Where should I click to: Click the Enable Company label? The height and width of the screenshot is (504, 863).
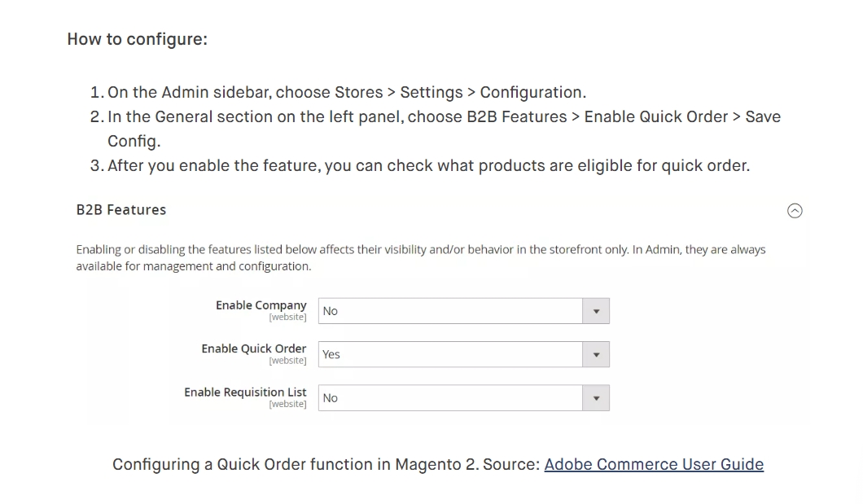pos(261,305)
